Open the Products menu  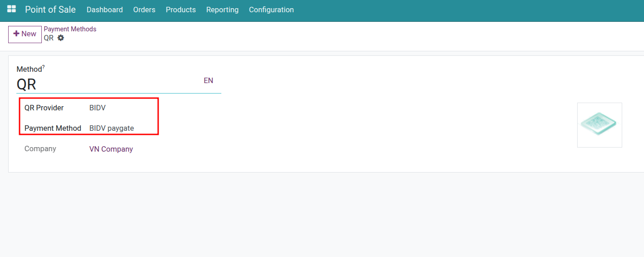(x=180, y=10)
